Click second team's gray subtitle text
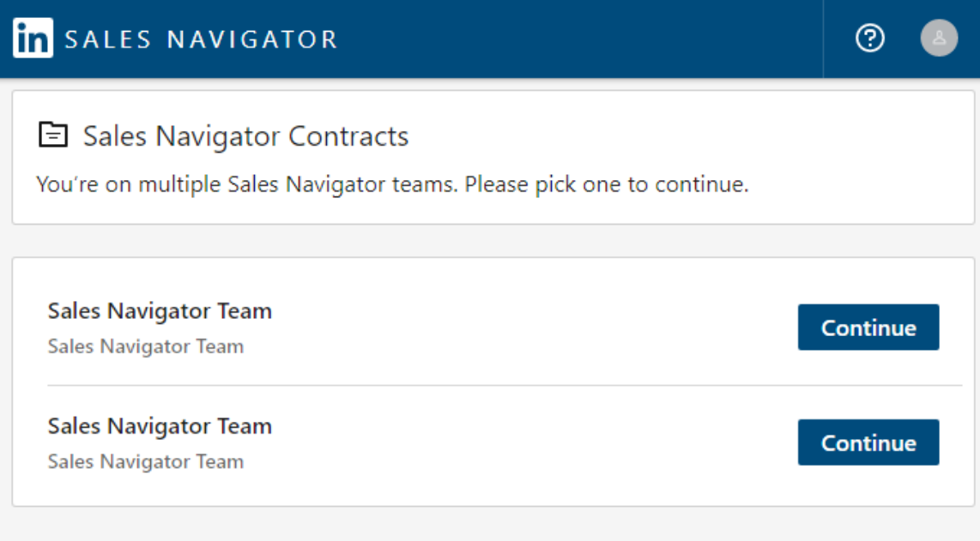Screen dimensions: 980x541 tap(146, 461)
